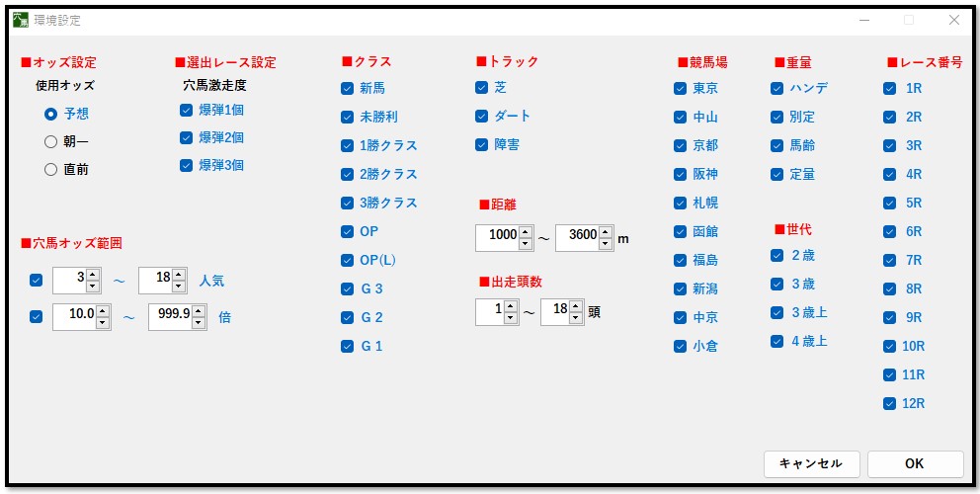Decrease the maximum runners count of 18
The width and height of the screenshot is (980, 494).
pos(575,318)
